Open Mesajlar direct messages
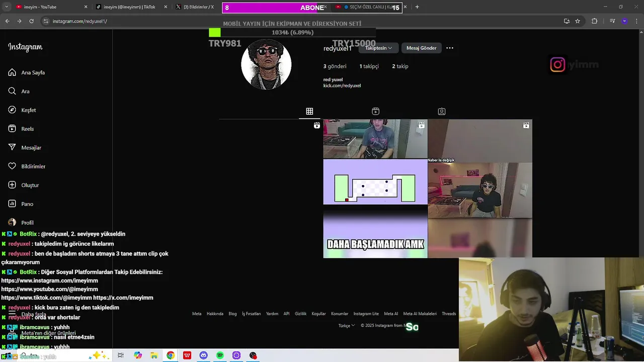The image size is (644, 362). pos(25,147)
